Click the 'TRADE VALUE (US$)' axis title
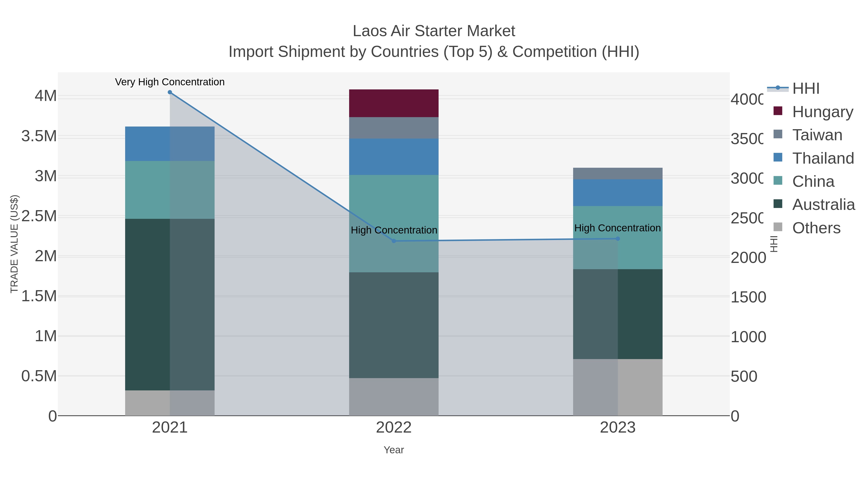Viewport: 868px width, 488px height. pyautogui.click(x=14, y=244)
